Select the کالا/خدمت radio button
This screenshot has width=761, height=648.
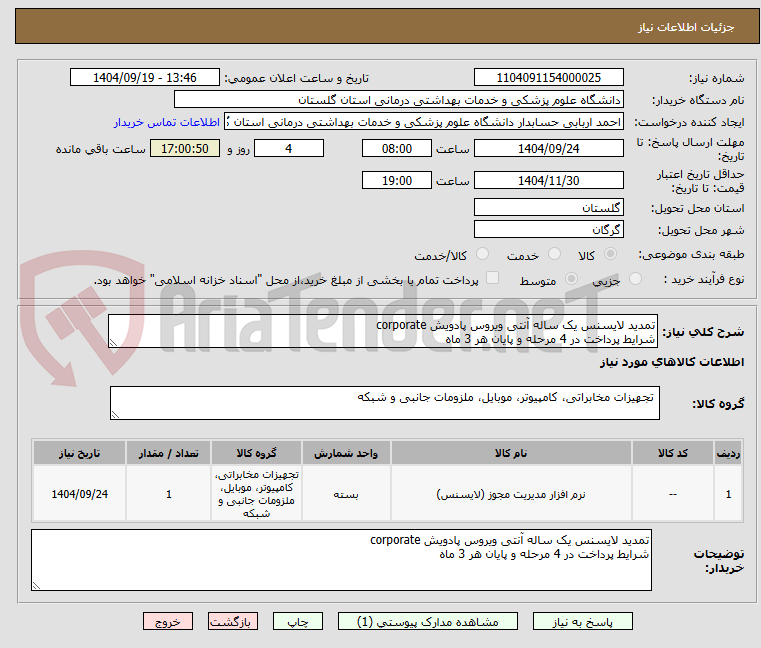(x=482, y=254)
